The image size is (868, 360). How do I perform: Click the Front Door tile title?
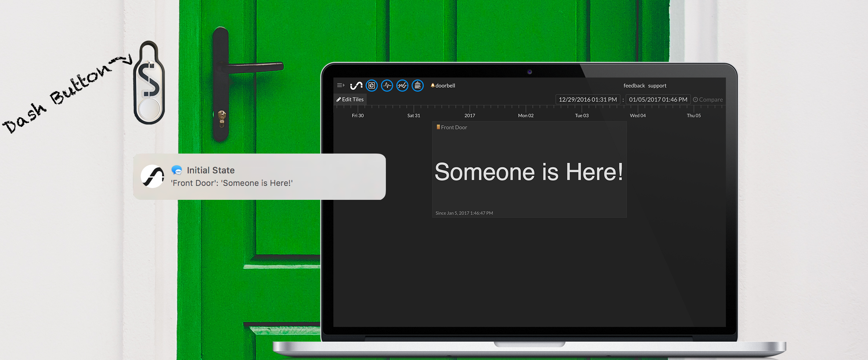point(454,127)
